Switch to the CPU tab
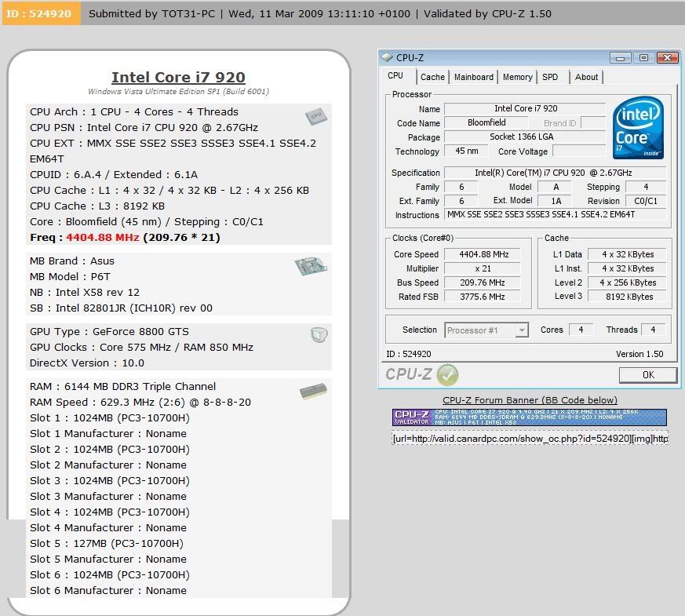685x616 pixels. [x=395, y=75]
